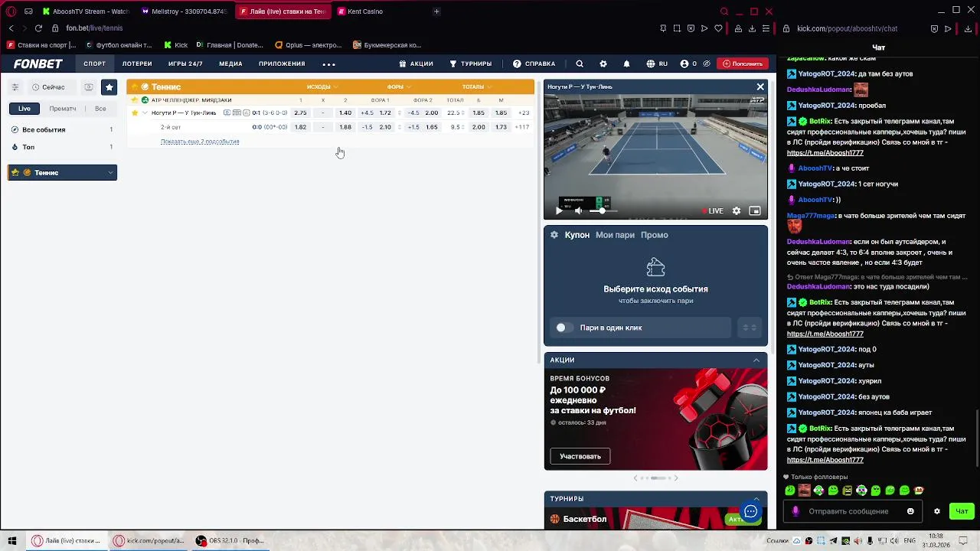
Task: Click the Пополнить deposit button
Action: [743, 64]
